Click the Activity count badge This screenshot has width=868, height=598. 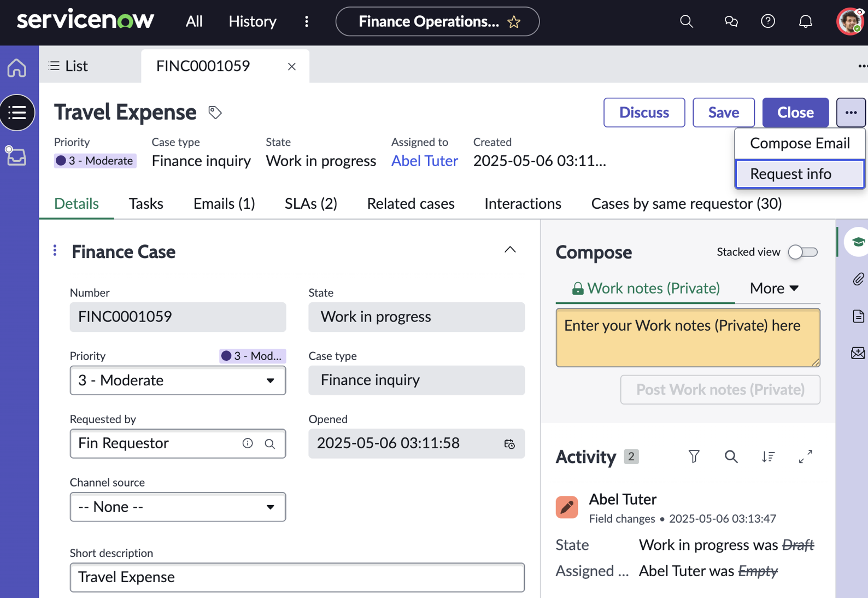631,456
